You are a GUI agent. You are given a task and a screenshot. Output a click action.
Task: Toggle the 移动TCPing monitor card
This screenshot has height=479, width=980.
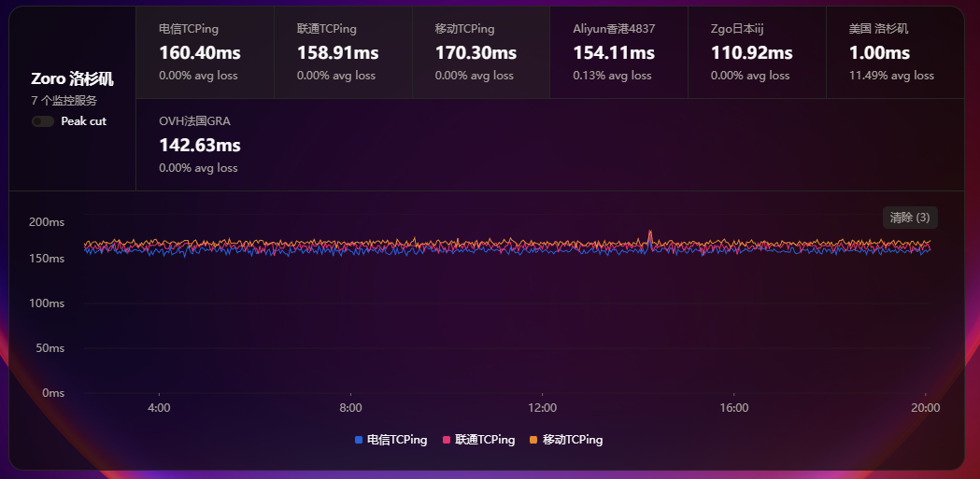480,52
